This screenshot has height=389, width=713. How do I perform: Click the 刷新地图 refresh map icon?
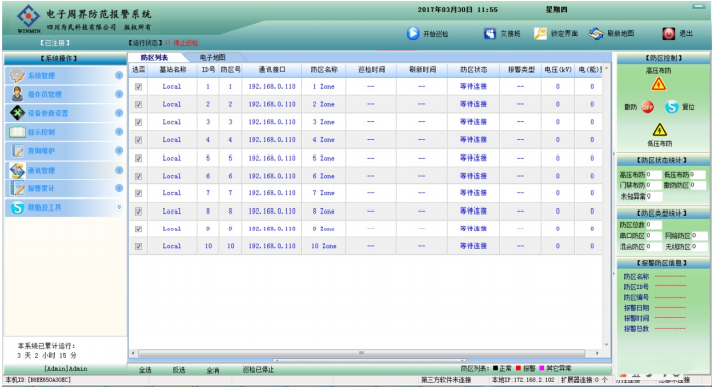[x=596, y=33]
